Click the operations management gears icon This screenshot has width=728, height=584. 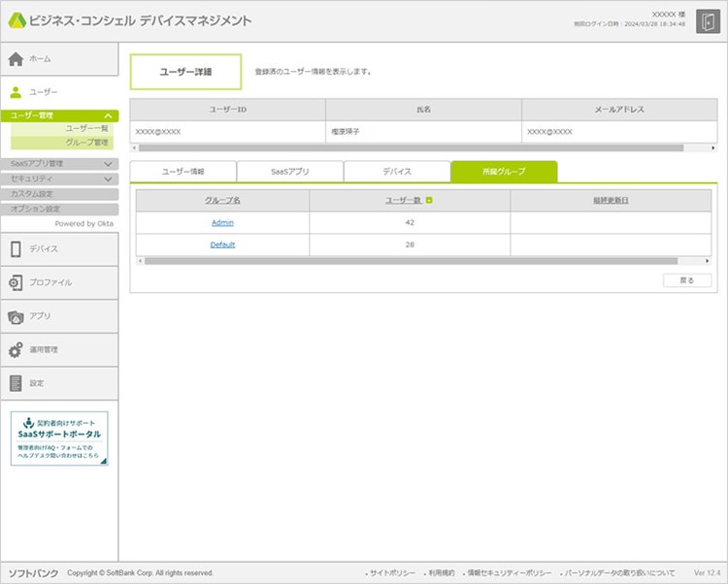[x=16, y=350]
